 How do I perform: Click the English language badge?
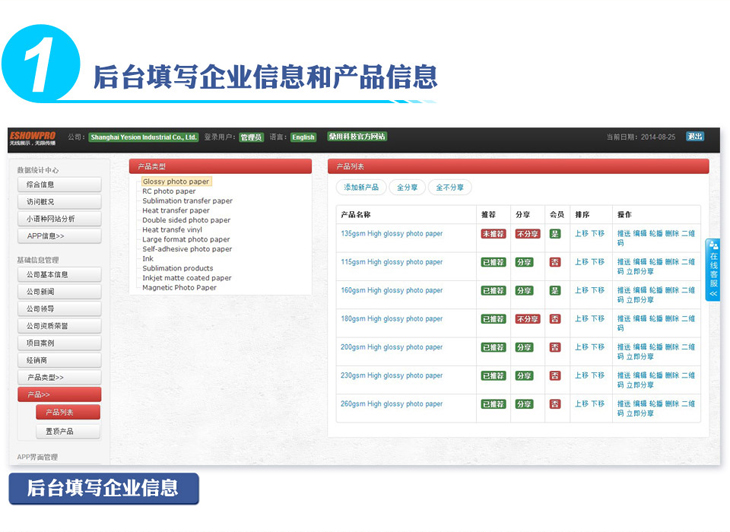303,137
